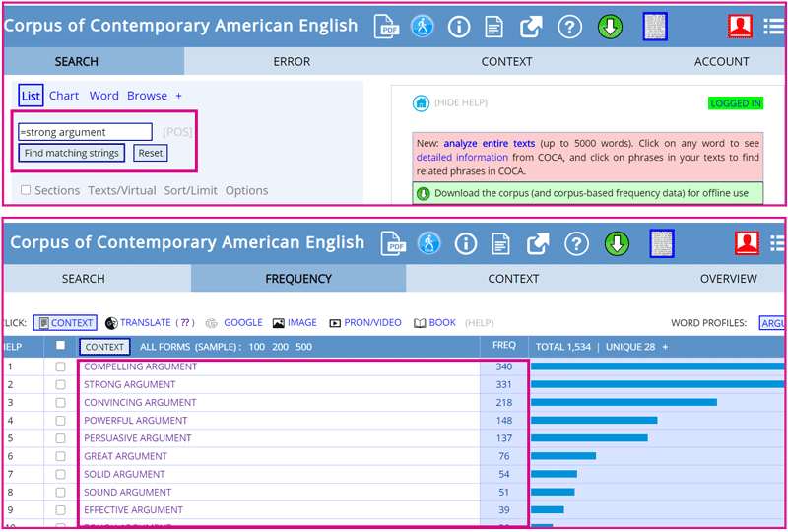Click the house icon beside HIDE HELP
Viewport: 788px width, 532px height.
tap(421, 103)
